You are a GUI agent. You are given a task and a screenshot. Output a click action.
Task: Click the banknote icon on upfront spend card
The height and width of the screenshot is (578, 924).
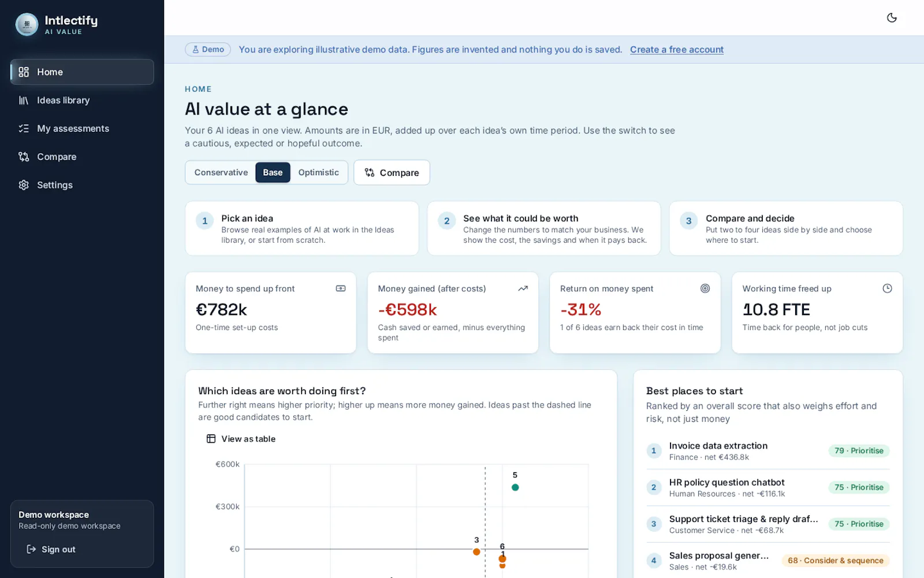(x=341, y=288)
